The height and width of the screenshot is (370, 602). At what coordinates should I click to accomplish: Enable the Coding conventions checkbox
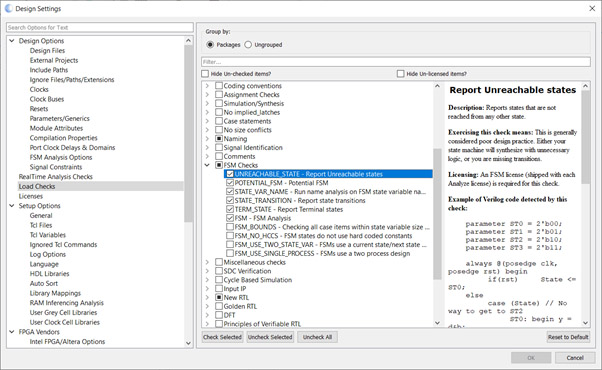tap(219, 86)
